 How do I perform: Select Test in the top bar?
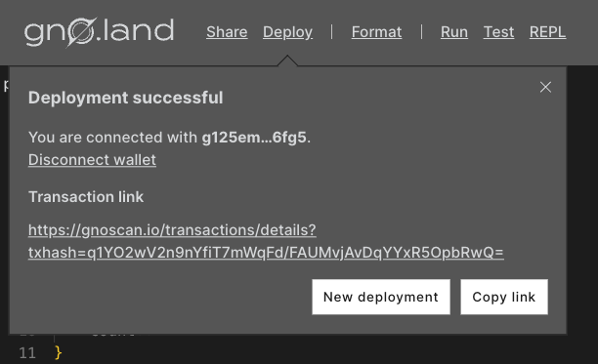tap(498, 32)
